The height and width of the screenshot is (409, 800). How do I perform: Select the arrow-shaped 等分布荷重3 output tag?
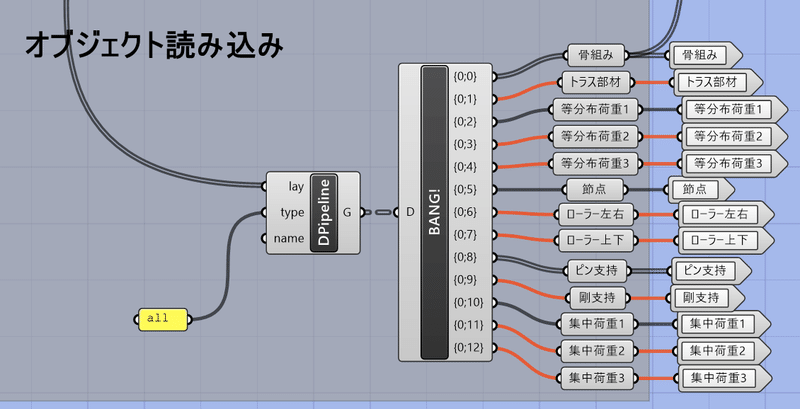coord(735,164)
